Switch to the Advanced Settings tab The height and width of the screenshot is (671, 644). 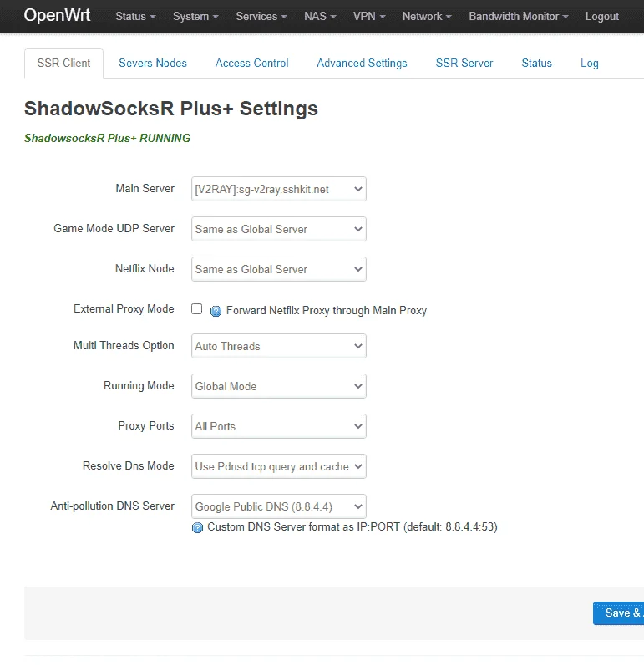(362, 64)
